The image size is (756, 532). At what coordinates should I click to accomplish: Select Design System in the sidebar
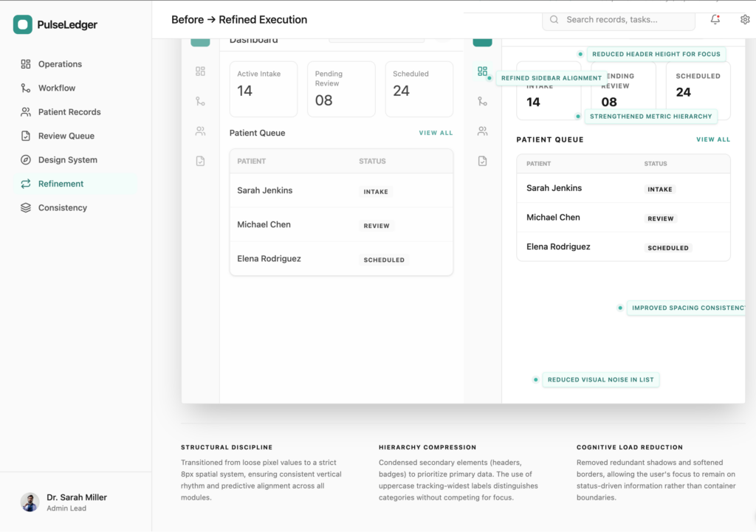[x=75, y=160]
